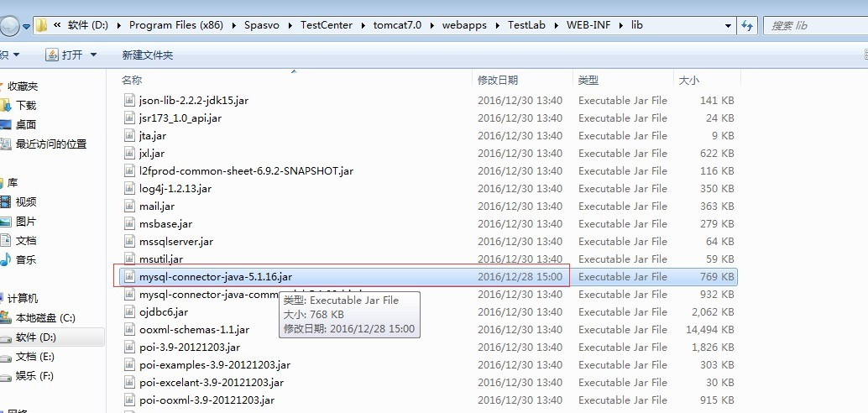Sort files by 名称 column header
The image size is (868, 413).
click(132, 81)
